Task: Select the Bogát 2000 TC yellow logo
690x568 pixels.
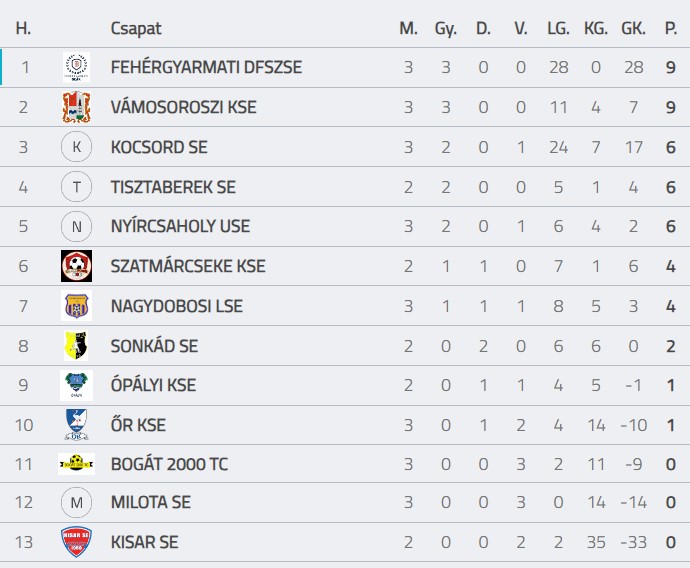Action: tap(76, 464)
